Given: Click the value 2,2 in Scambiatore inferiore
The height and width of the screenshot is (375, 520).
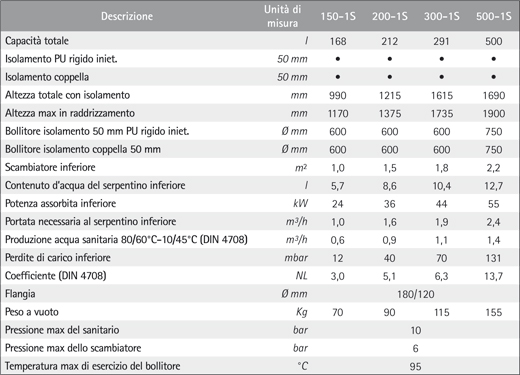Looking at the screenshot, I should pos(494,168).
